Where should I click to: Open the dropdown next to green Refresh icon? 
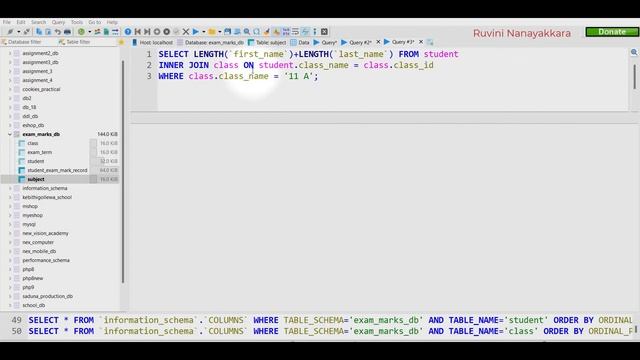click(90, 32)
